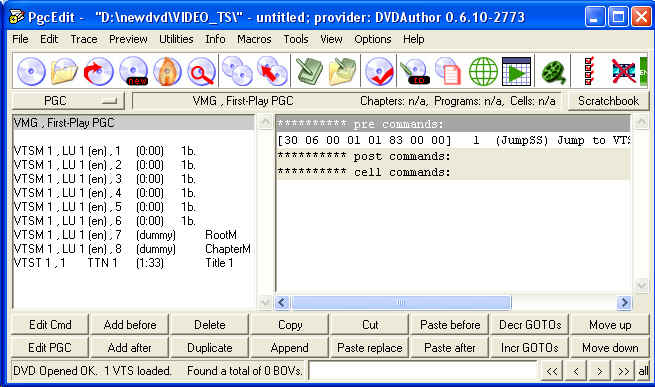Click the magnifier search disc icon
655x387 pixels.
201,71
